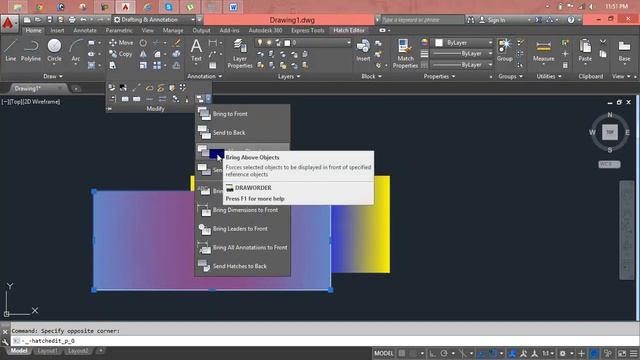Open the layer selection dropdown
The width and height of the screenshot is (640, 360).
303,42
